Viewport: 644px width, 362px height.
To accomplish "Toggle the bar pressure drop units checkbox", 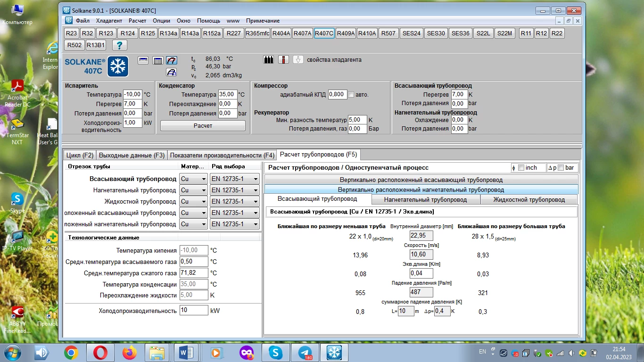I will point(561,168).
